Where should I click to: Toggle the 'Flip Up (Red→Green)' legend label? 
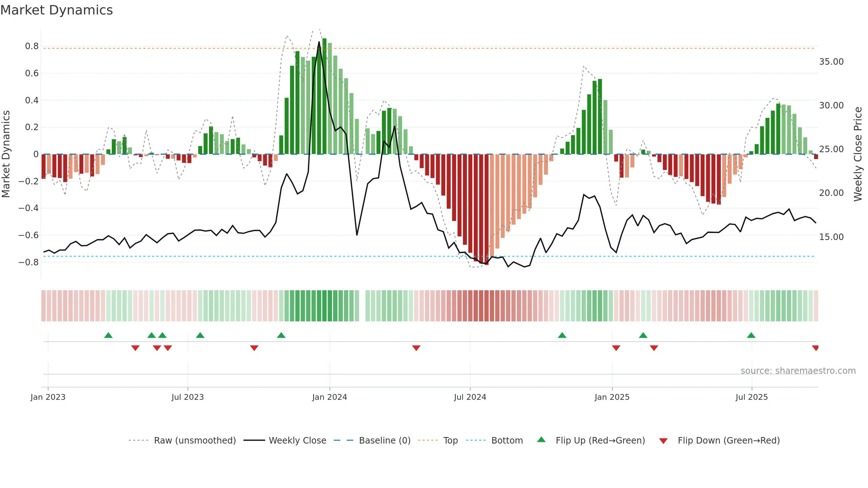[600, 440]
